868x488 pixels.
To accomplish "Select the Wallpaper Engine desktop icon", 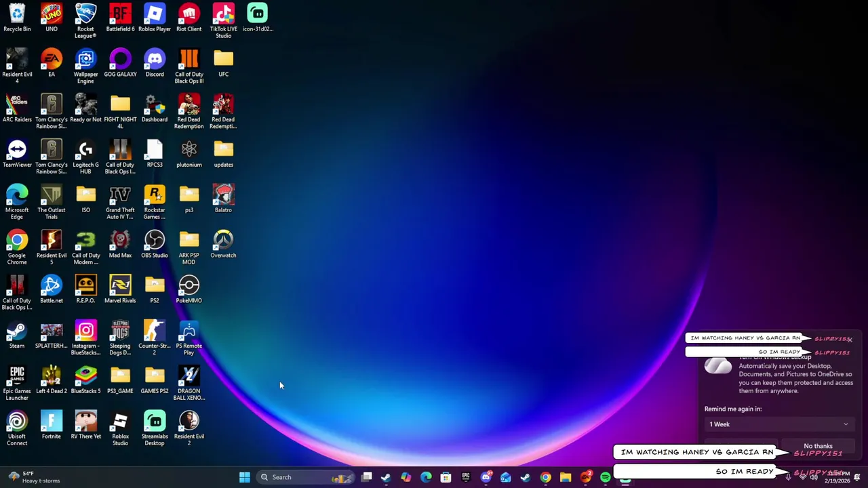I will [x=85, y=66].
